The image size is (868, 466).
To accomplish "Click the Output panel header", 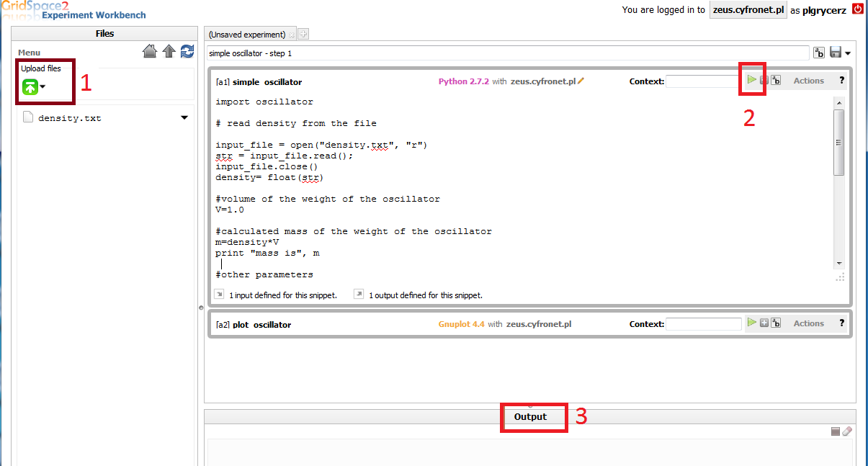I will [530, 416].
